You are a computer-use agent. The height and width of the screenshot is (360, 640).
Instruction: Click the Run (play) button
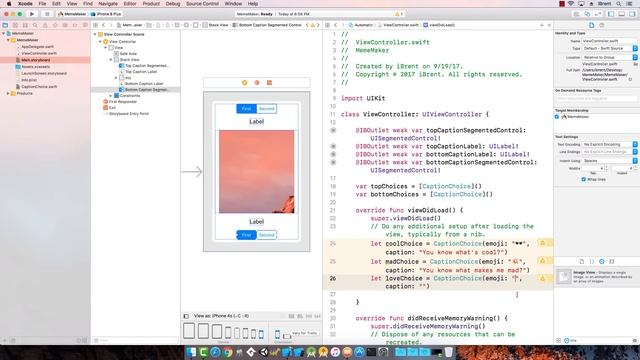tap(32, 14)
